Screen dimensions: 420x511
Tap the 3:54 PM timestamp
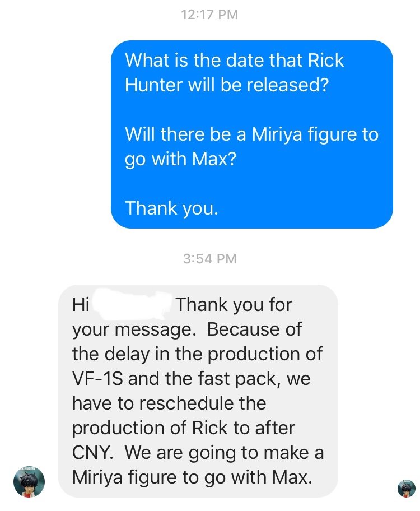[209, 259]
